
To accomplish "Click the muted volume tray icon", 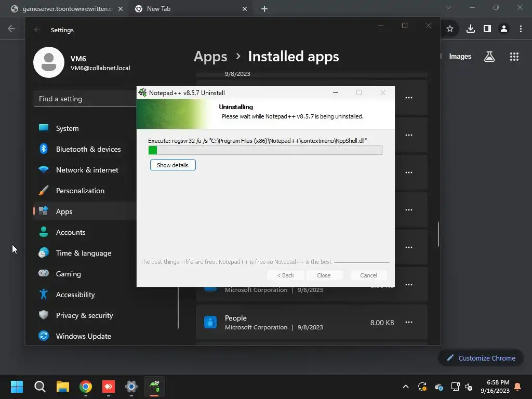I will coord(469,387).
